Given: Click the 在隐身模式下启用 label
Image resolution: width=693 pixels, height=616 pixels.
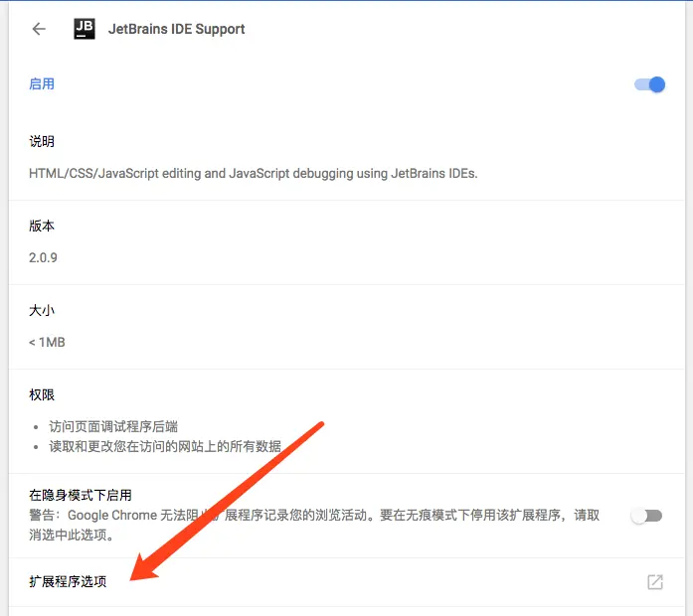Looking at the screenshot, I should (81, 495).
